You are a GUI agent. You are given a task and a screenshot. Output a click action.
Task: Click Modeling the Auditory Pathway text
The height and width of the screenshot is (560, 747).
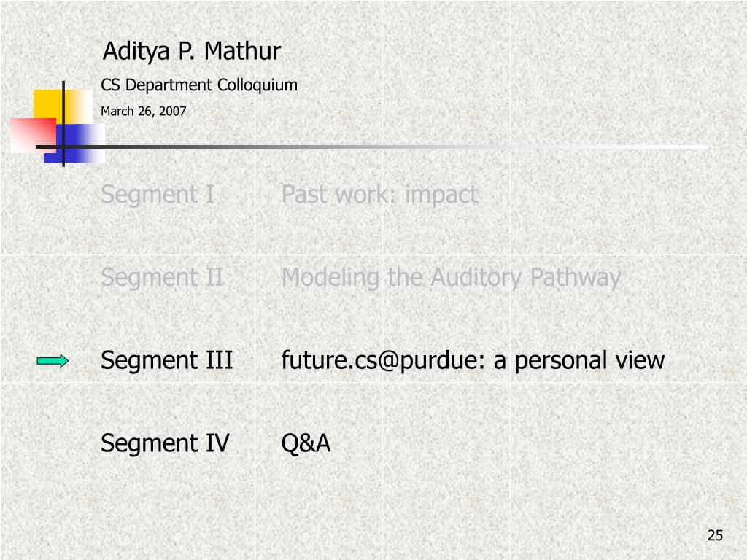[x=451, y=277]
